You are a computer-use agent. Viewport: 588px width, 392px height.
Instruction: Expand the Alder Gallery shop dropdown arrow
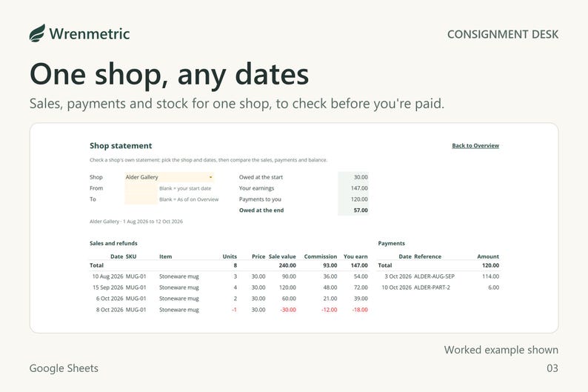point(210,177)
